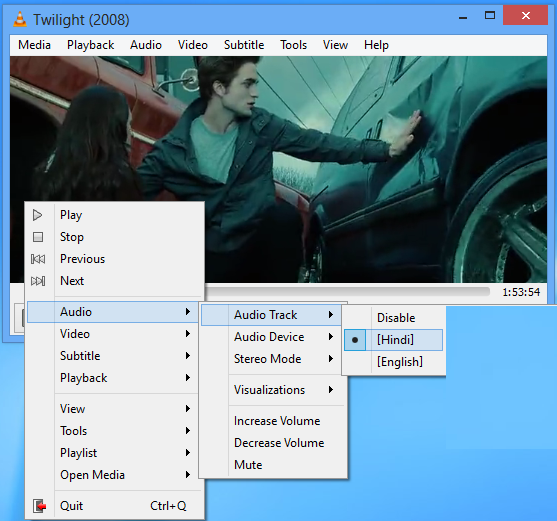
Task: Click the 1:53:54 time display
Action: click(521, 292)
